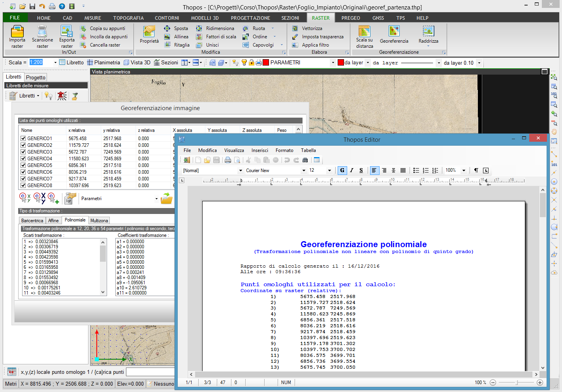562x392 pixels.
Task: Click bulleted list icon in Thopos Editor
Action: tap(416, 171)
